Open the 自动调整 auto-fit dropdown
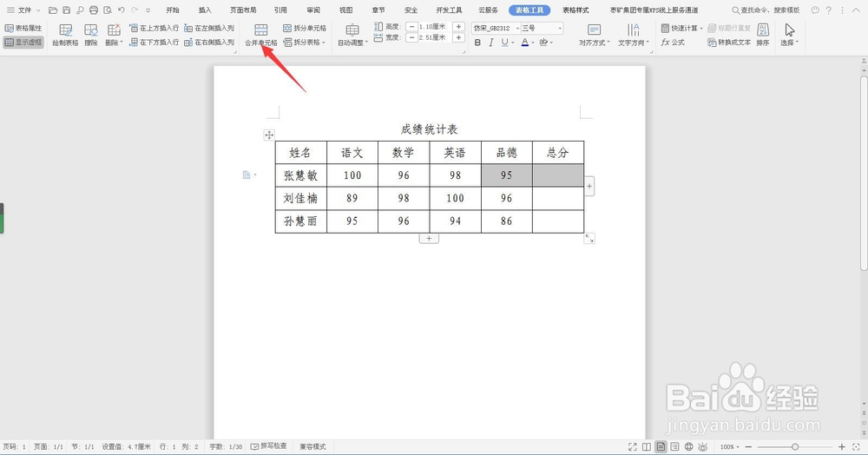 352,36
